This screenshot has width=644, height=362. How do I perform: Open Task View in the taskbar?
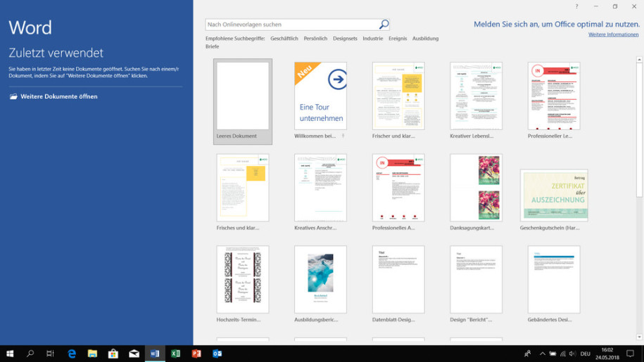point(50,354)
